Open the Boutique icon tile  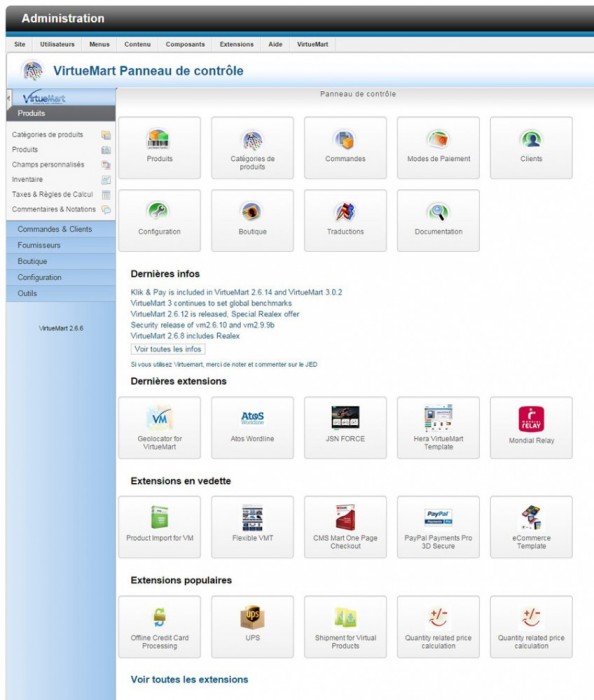coord(252,221)
